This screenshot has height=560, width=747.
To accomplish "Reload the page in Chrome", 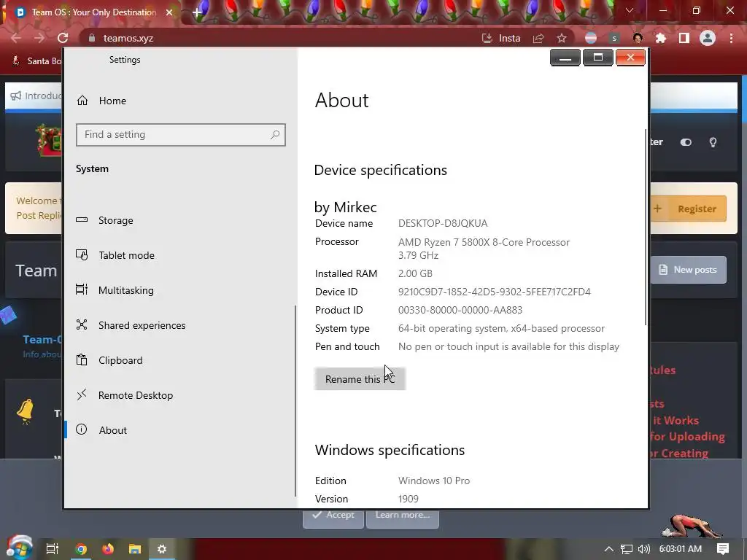I will click(63, 38).
